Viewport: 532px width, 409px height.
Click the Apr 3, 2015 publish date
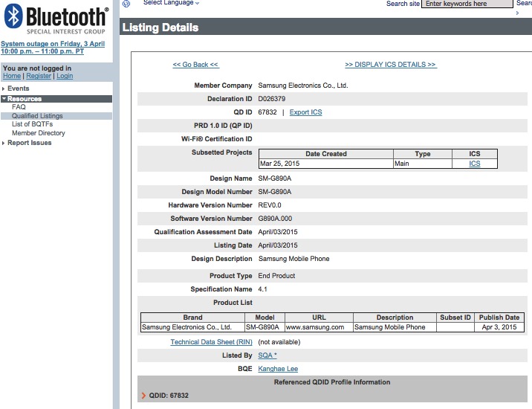(499, 327)
